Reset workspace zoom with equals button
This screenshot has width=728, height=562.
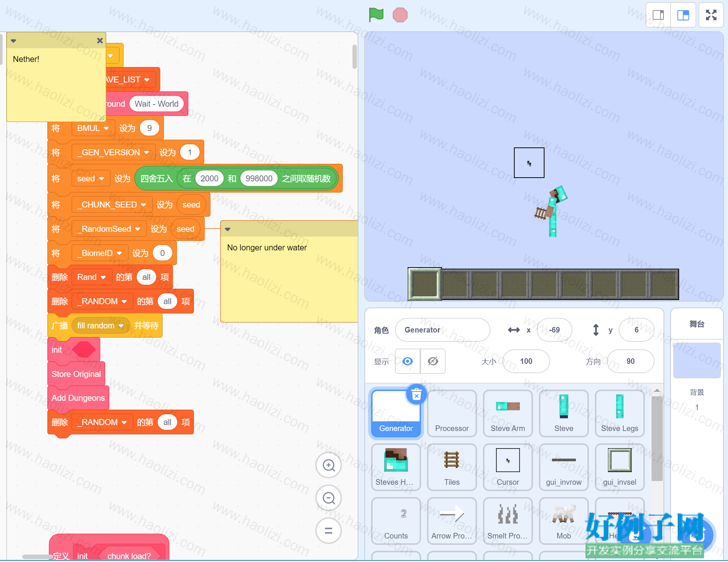(x=329, y=530)
